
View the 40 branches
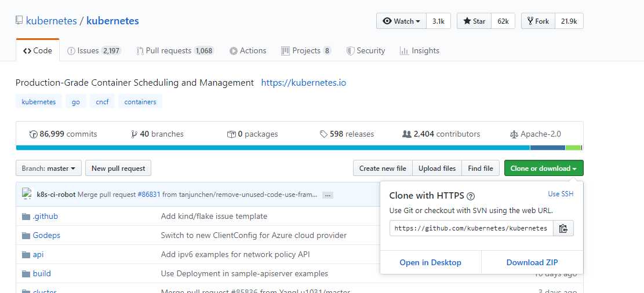click(x=157, y=134)
